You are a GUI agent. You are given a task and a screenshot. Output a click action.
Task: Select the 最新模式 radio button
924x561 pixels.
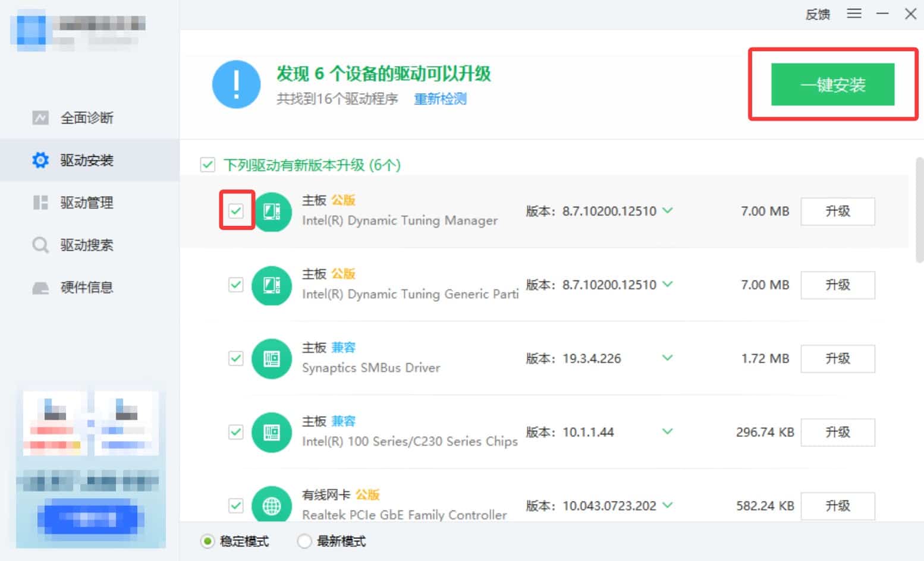tap(304, 541)
